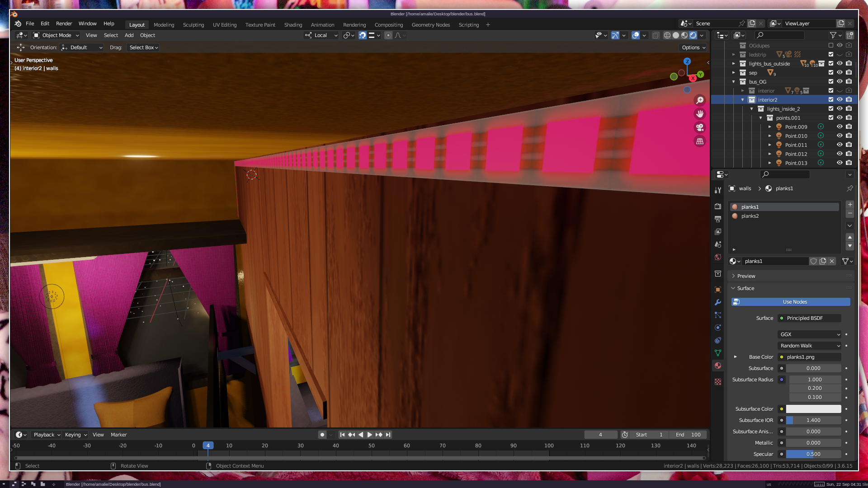Open the GGX distribution dropdown
This screenshot has height=488, width=868.
tap(809, 334)
